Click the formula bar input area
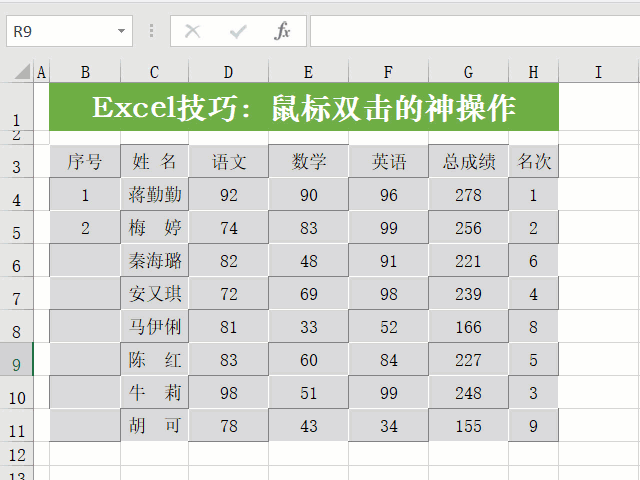This screenshot has height=480, width=640. 475,31
